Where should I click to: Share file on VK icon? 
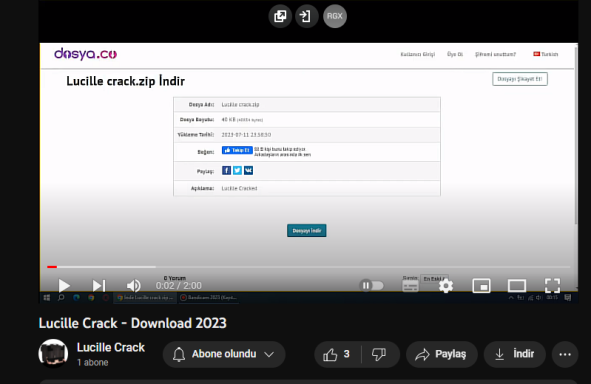(248, 171)
